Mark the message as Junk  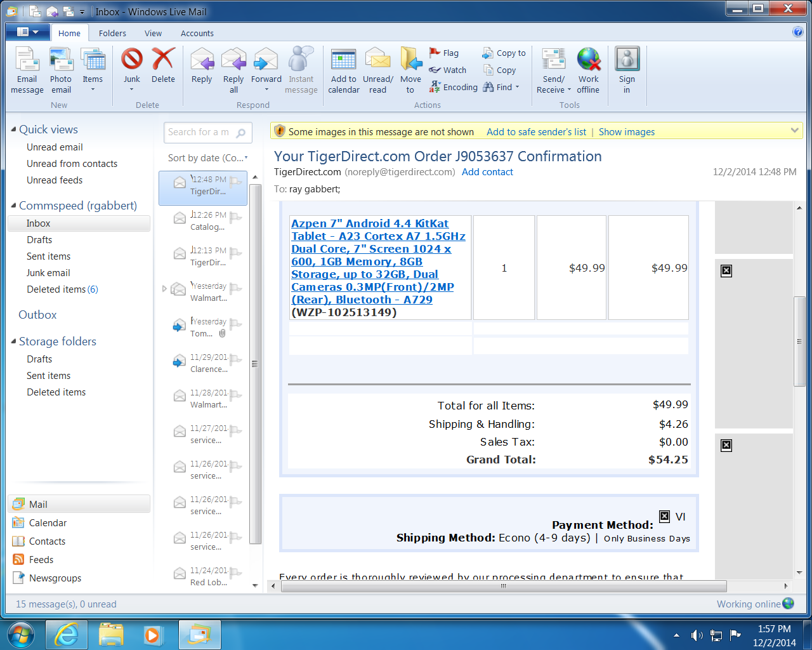tap(132, 71)
